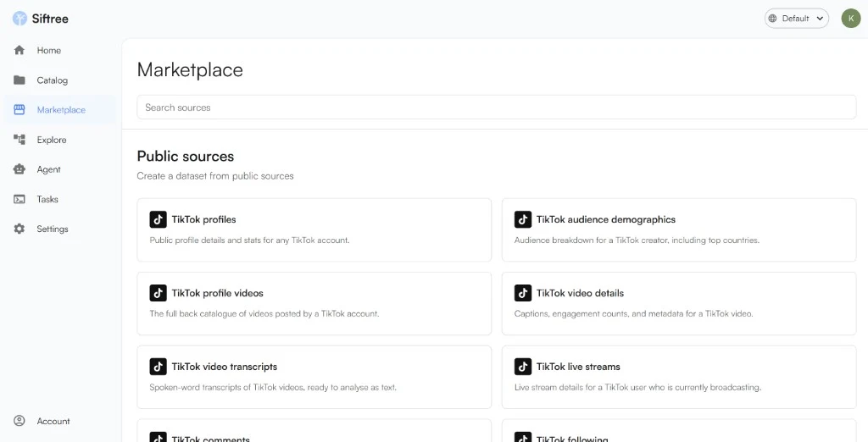Click the Siftree brand name
Screen dimensions: 868x442
tap(50, 19)
